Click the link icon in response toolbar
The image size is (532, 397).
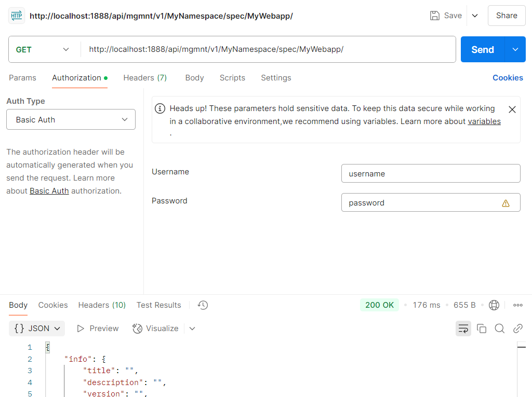pos(517,328)
